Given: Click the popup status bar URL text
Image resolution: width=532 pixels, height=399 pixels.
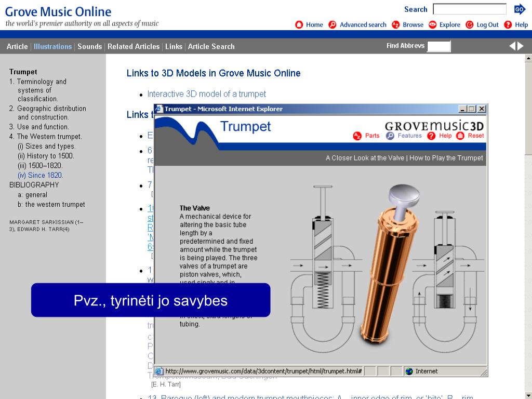Looking at the screenshot, I should [263, 371].
